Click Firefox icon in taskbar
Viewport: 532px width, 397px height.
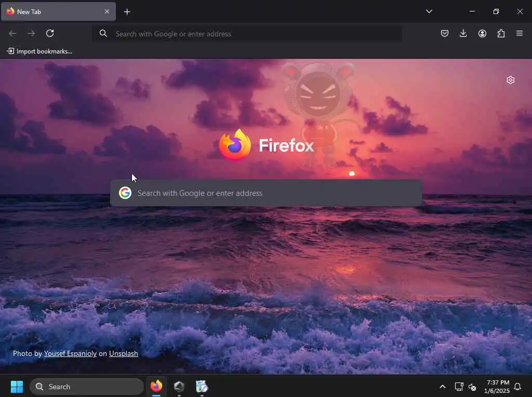156,386
